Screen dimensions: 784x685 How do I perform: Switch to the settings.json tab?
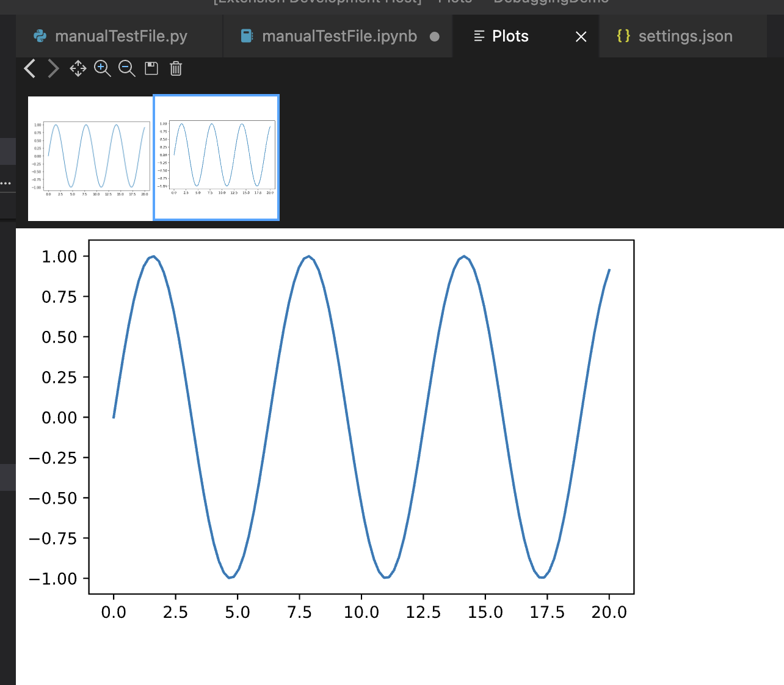coord(685,36)
